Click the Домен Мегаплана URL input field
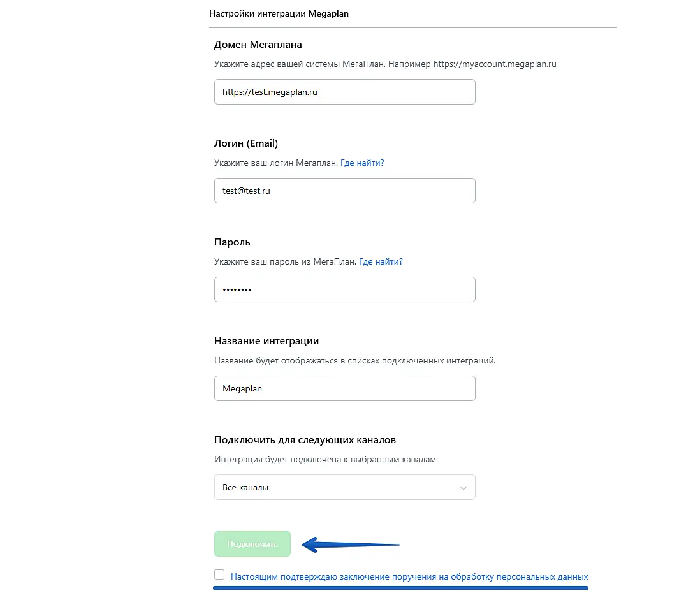This screenshot has width=700, height=600. [x=344, y=92]
